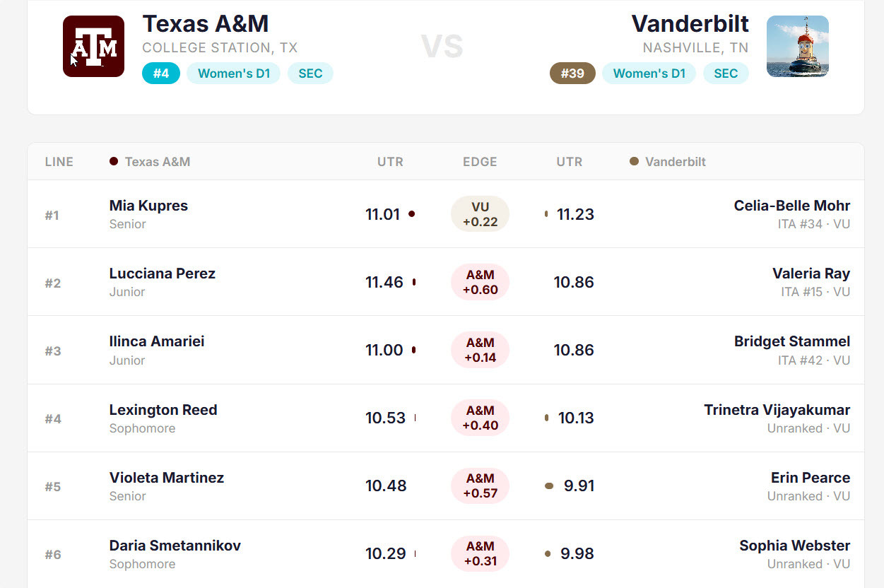The width and height of the screenshot is (884, 588).
Task: Click Vanderbilt's SEC conference tag
Action: [x=726, y=73]
